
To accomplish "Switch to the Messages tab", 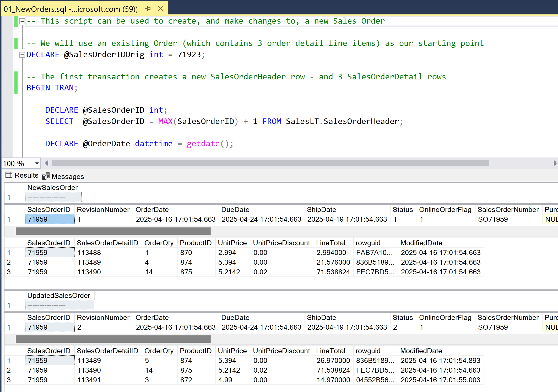I will (63, 176).
